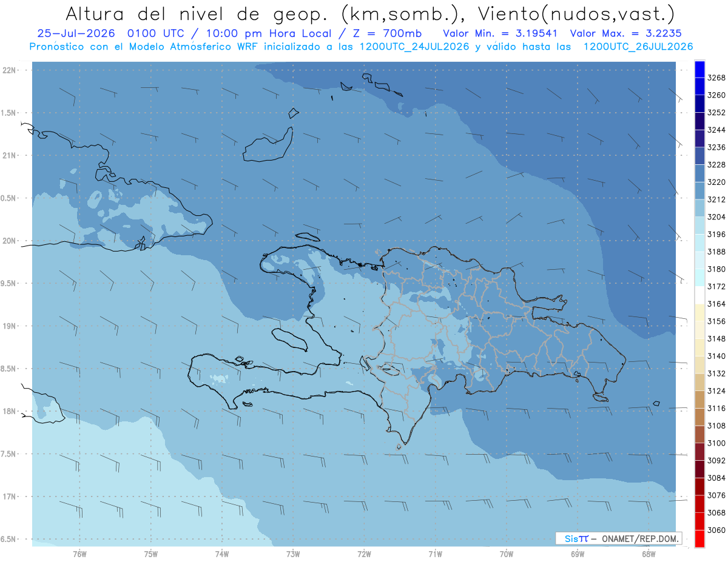This screenshot has height=562, width=728.
Task: Click the '3124' color bar value
Action: tap(716, 391)
